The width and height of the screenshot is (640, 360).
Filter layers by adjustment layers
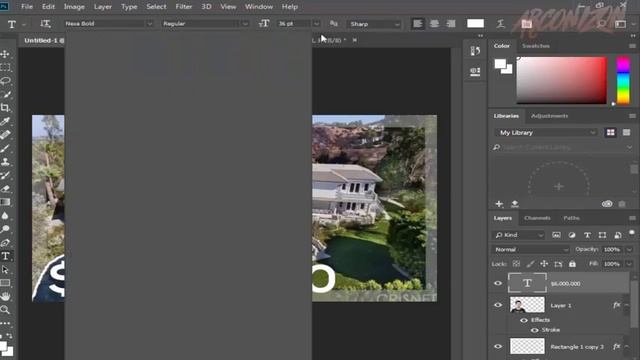tap(572, 235)
